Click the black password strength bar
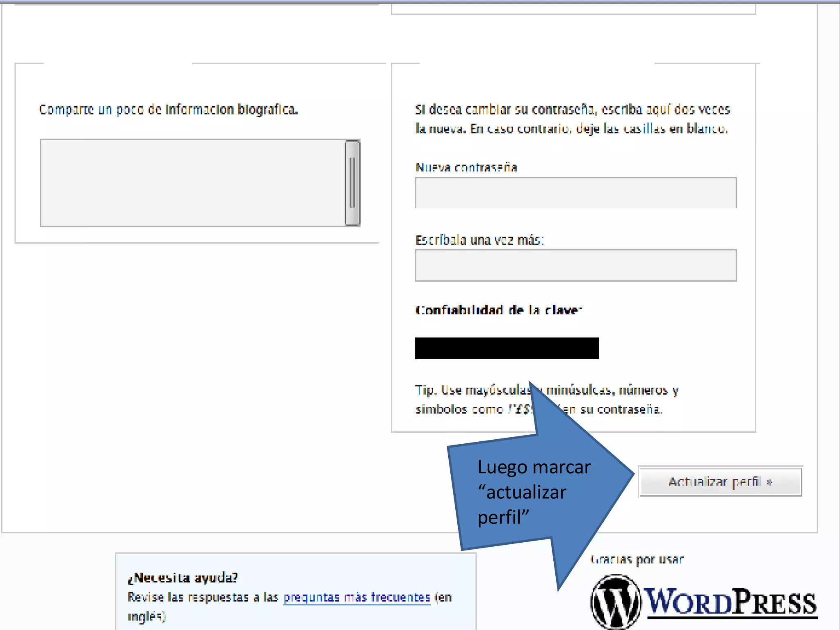This screenshot has height=630, width=840. (507, 348)
